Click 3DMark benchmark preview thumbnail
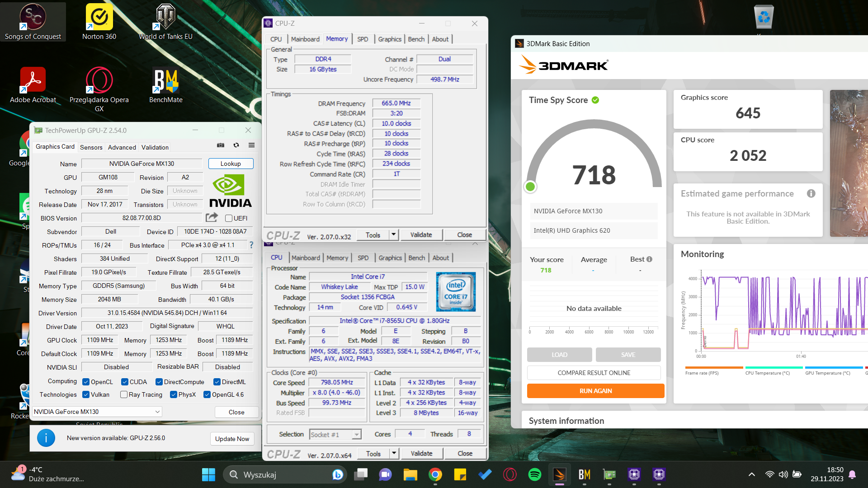Image resolution: width=868 pixels, height=488 pixels. (x=849, y=163)
